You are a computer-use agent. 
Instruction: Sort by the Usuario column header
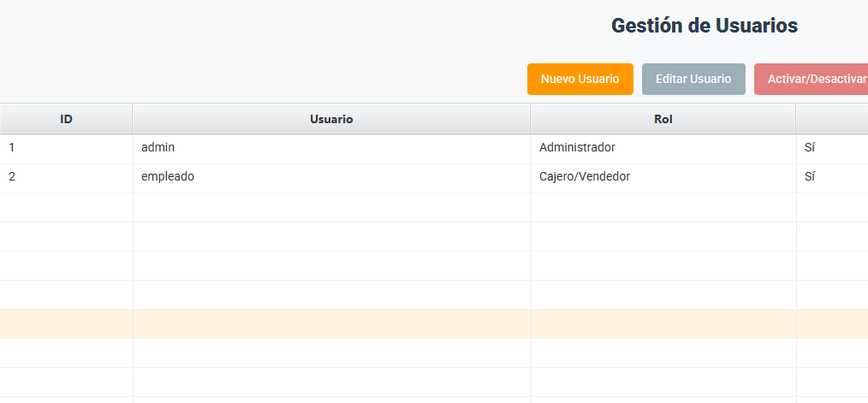(331, 119)
